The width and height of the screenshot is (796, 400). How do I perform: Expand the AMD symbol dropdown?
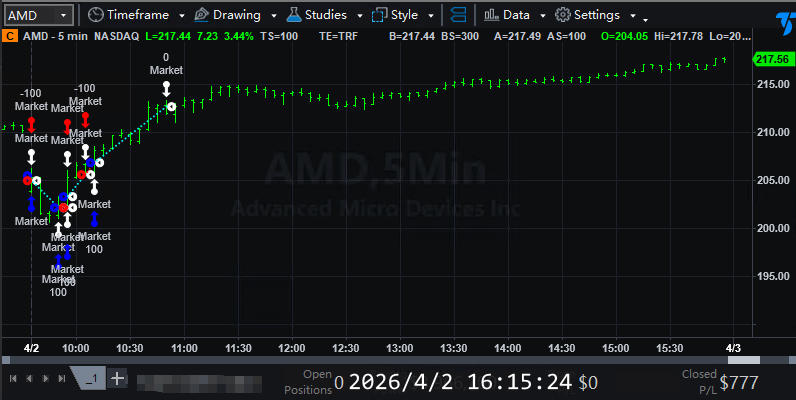64,15
